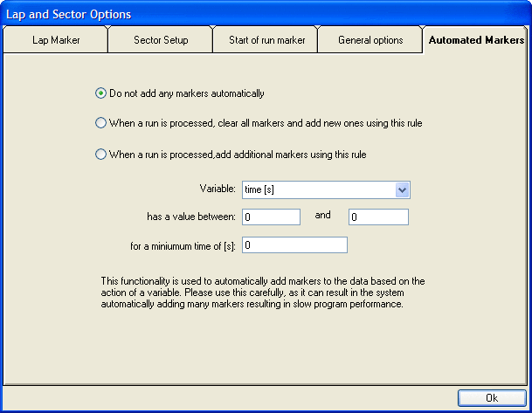Choose 'clear all markers and add new ones' option
This screenshot has height=413, width=532.
coord(100,123)
